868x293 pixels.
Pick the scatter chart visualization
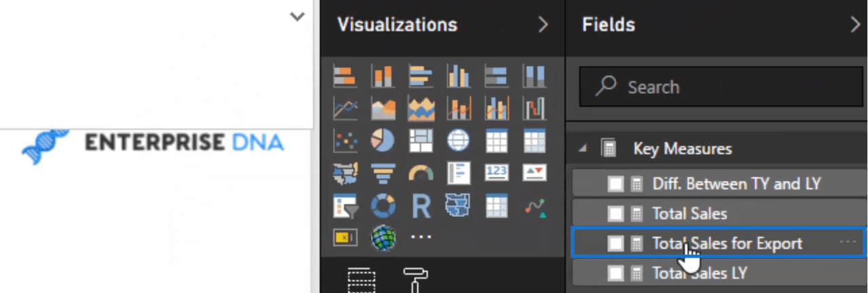(x=345, y=141)
